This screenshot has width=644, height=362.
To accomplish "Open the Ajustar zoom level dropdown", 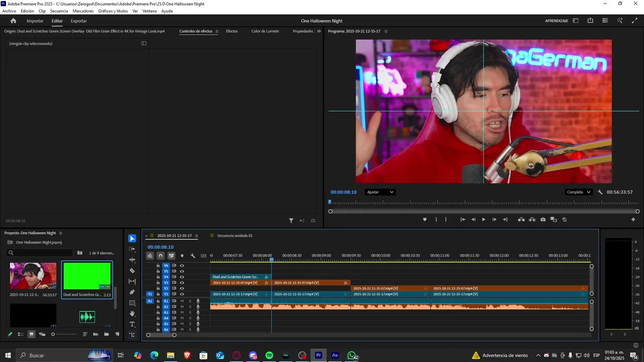I will (380, 192).
